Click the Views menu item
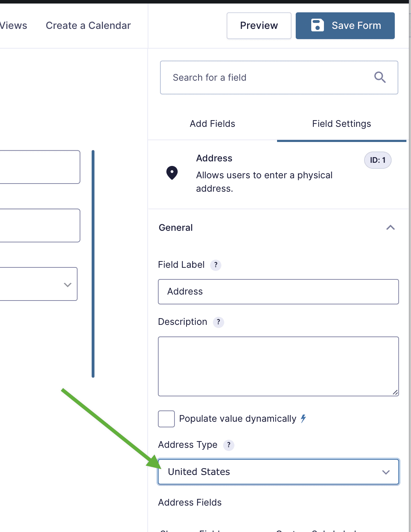 [x=13, y=25]
